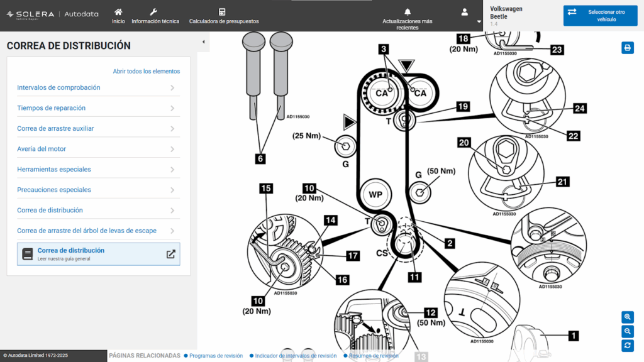Zoom out of the diagram
This screenshot has width=644, height=362.
pos(627,331)
